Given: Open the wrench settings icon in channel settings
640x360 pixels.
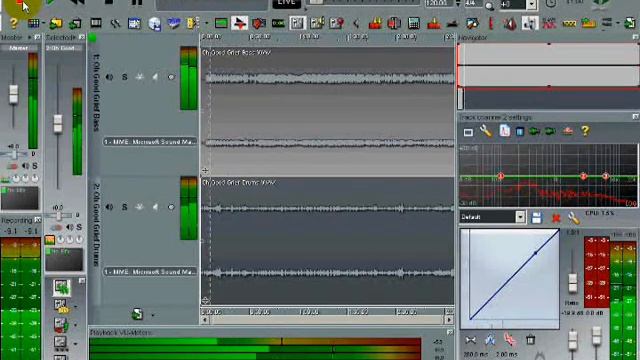Looking at the screenshot, I should pyautogui.click(x=485, y=131).
